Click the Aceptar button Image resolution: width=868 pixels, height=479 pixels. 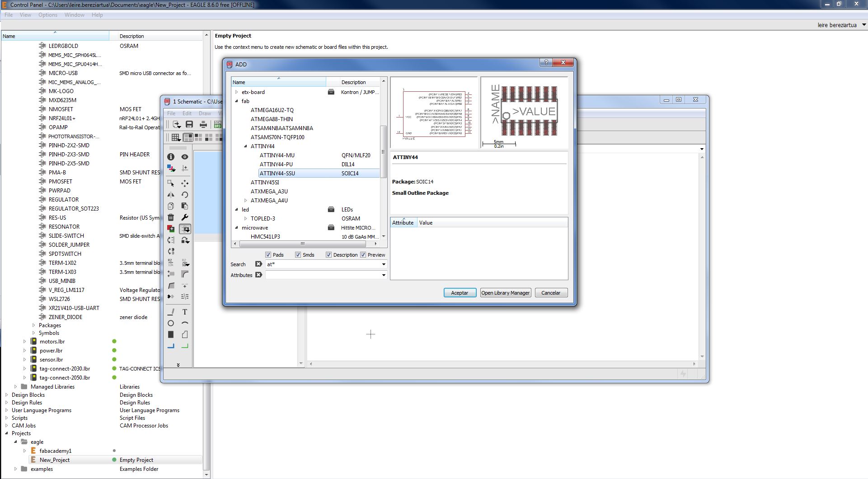tap(460, 293)
